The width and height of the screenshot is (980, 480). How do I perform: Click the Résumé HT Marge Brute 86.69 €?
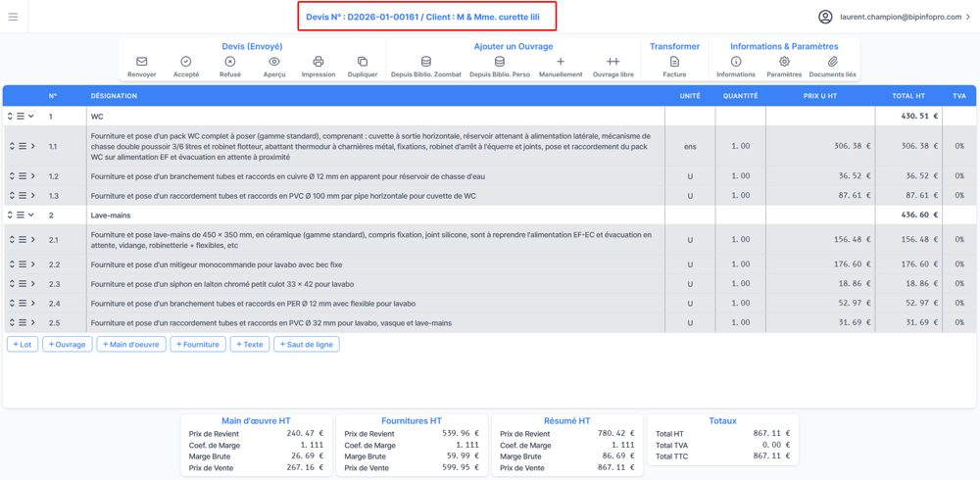tap(618, 456)
